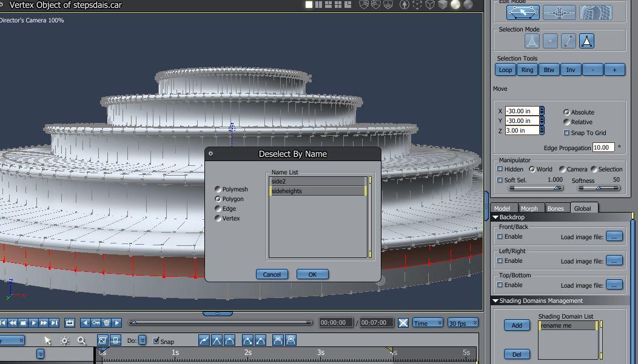Choose the Relative move option
Screen dimensions: 638x364
click(x=566, y=122)
